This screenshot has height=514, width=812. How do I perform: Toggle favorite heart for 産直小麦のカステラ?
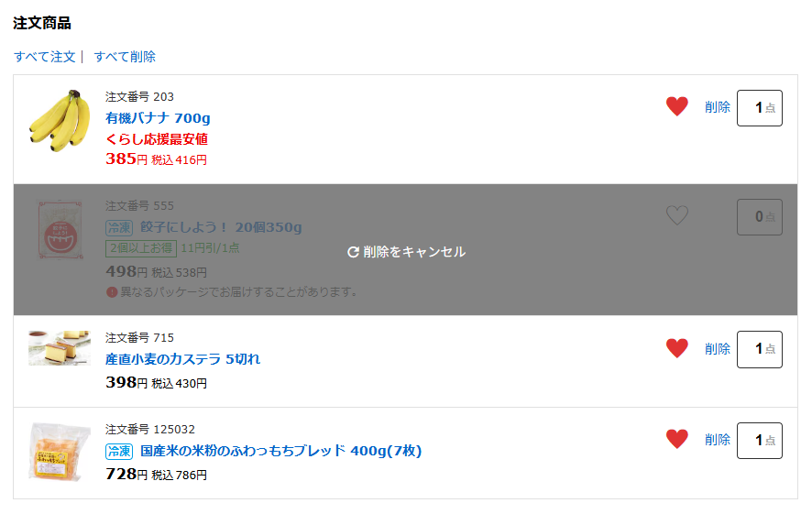(677, 348)
